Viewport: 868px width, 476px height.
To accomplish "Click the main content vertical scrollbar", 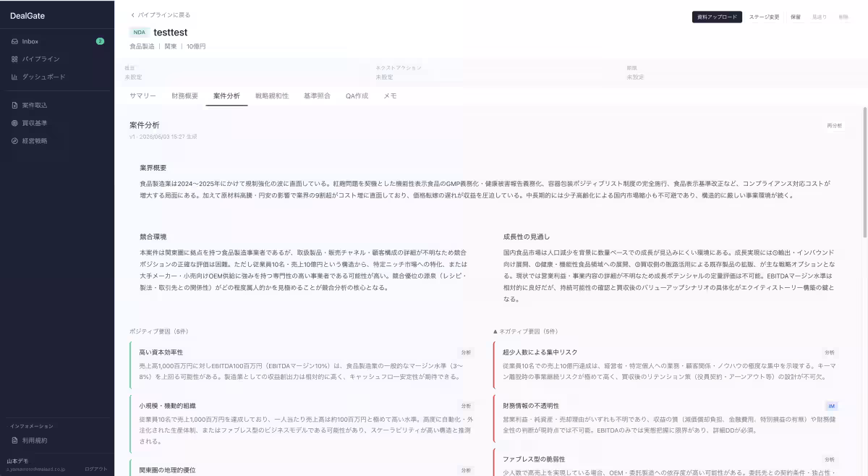I will click(864, 174).
